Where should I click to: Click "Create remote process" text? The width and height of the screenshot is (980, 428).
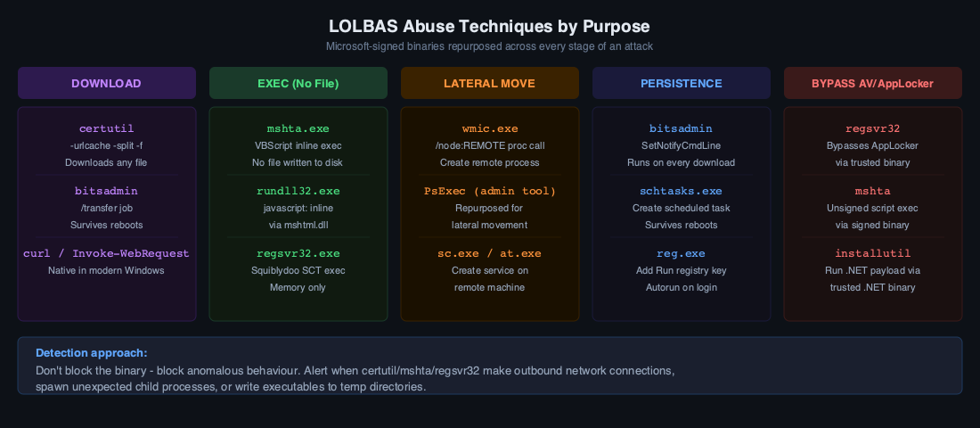click(489, 162)
